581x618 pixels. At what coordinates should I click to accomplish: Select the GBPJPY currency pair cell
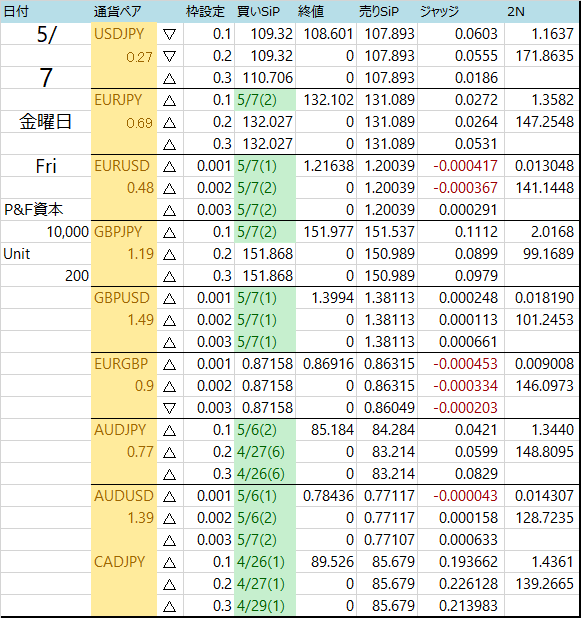pyautogui.click(x=124, y=232)
